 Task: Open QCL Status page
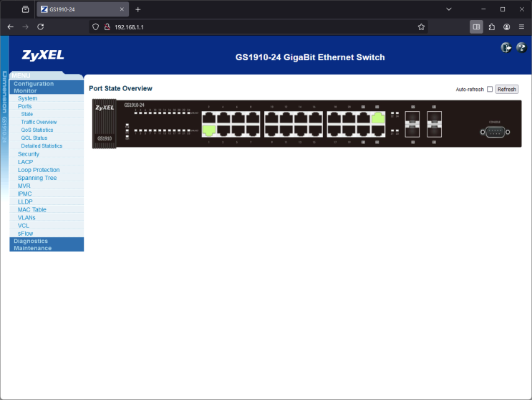[x=34, y=138]
